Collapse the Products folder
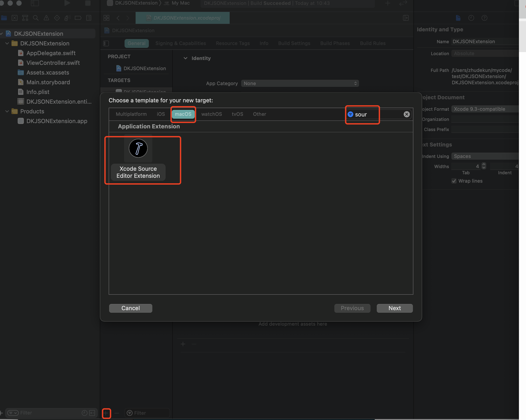This screenshot has width=526, height=420. tap(7, 111)
